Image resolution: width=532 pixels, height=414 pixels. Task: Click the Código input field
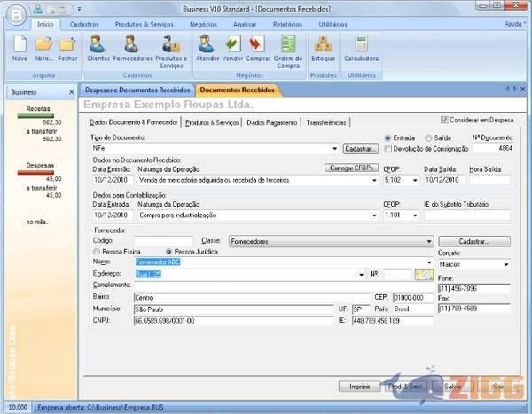163,241
